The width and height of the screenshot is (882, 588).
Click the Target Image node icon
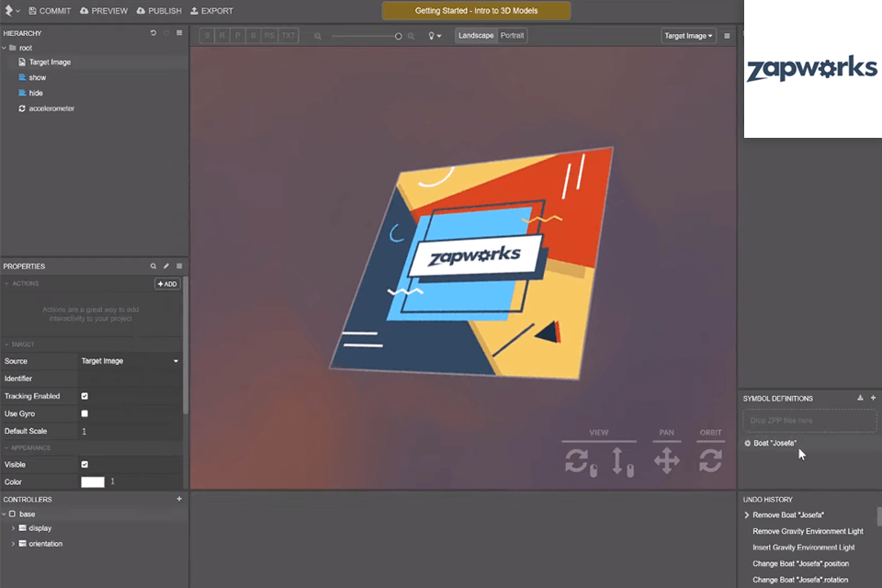[22, 62]
